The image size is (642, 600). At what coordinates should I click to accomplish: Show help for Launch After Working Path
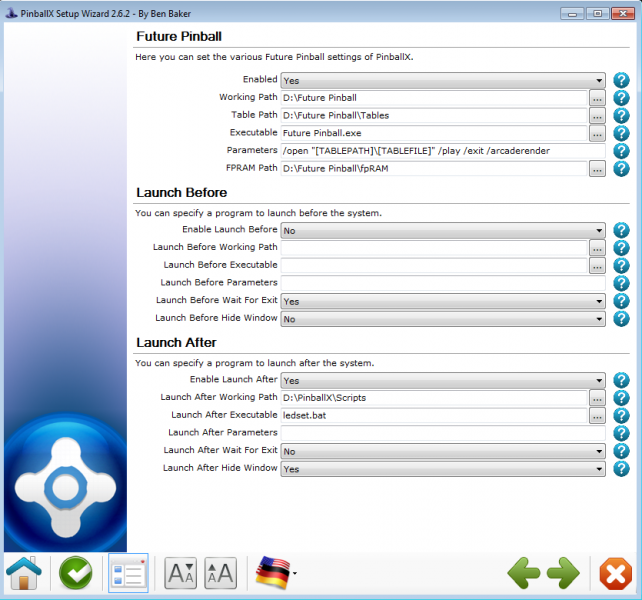coord(621,398)
